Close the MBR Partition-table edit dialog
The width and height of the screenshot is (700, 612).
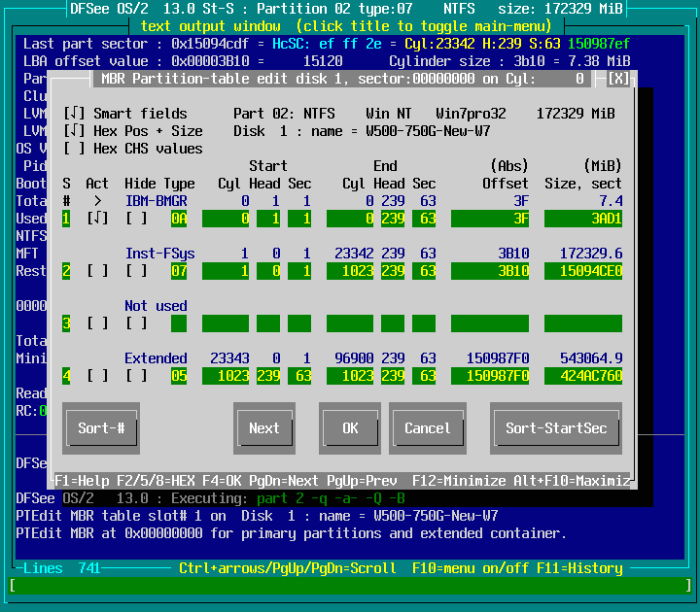pos(622,79)
